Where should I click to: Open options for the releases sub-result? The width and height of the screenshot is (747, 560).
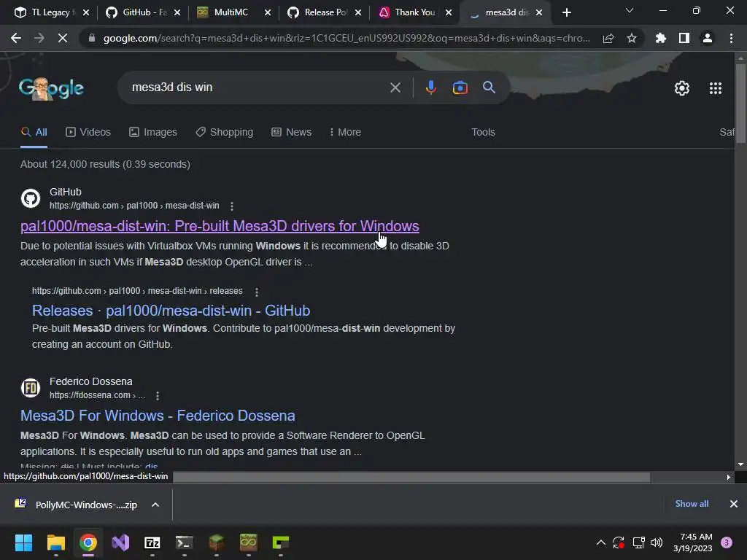[257, 292]
